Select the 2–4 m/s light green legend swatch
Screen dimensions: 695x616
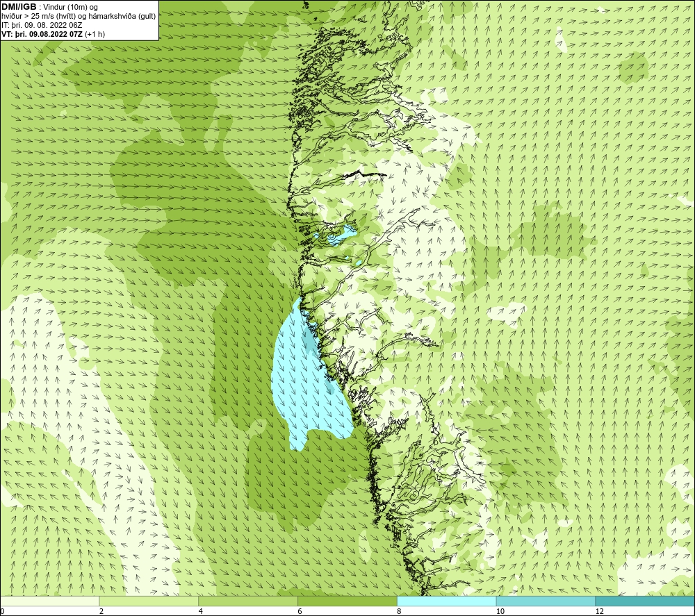(x=149, y=601)
